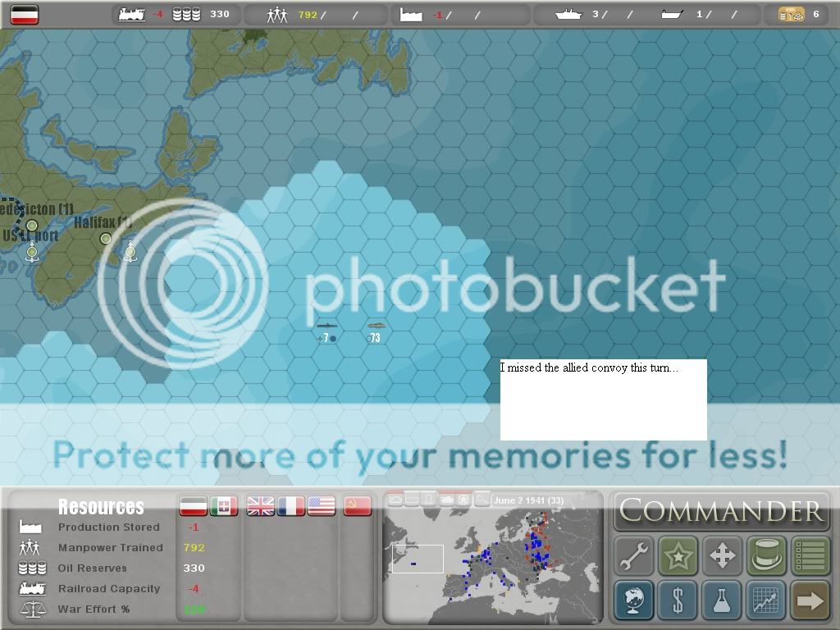This screenshot has width=840, height=630.
Task: Click the Halifax city marker
Action: click(106, 239)
